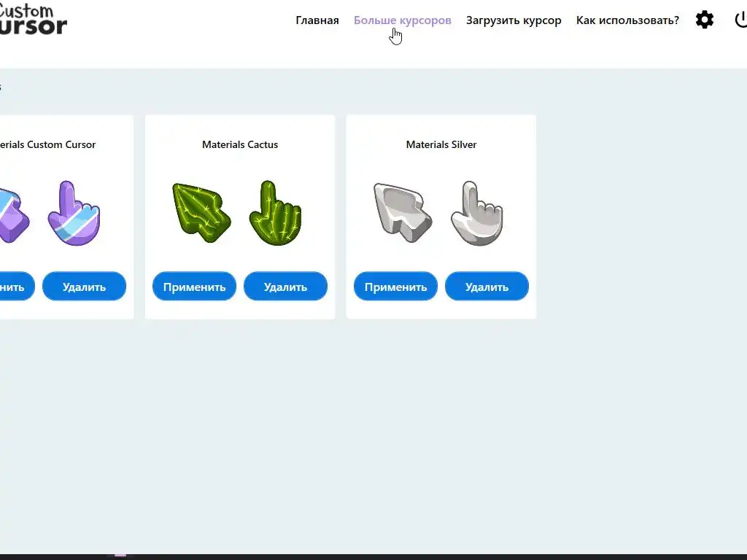Click the silver hand pointer image
This screenshot has height=560, width=747.
point(477,213)
